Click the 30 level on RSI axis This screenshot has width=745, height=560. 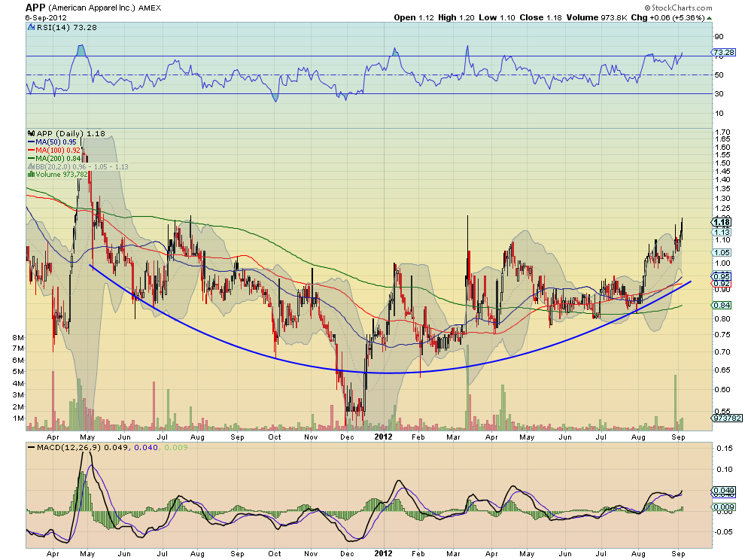click(x=719, y=93)
